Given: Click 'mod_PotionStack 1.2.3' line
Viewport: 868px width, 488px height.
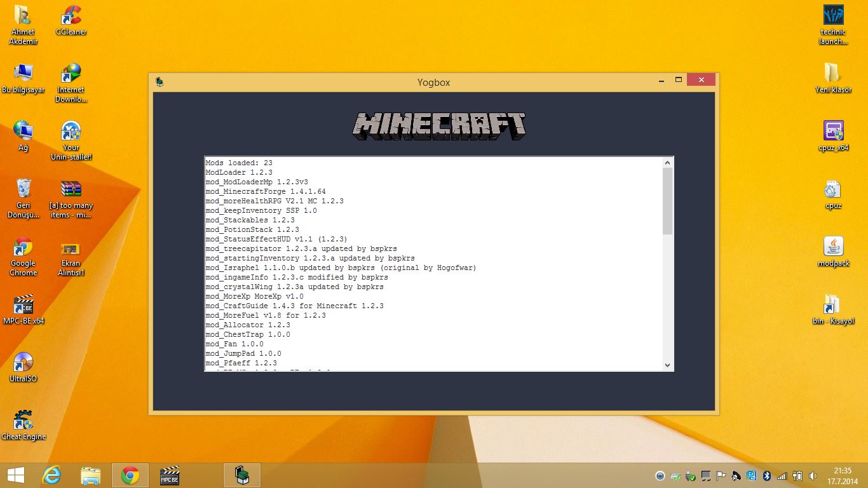Looking at the screenshot, I should [252, 229].
